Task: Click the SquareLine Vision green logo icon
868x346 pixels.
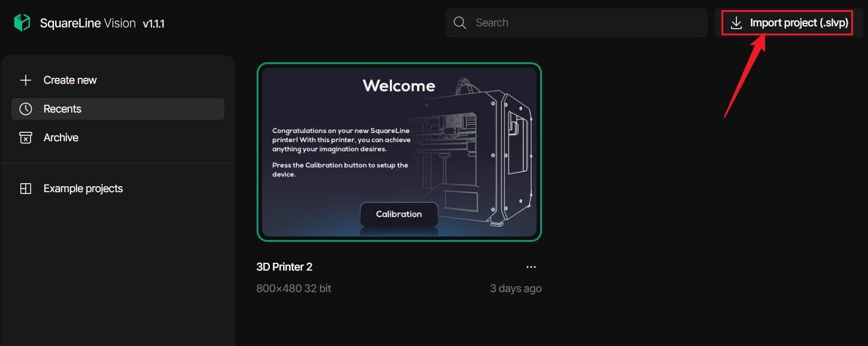Action: coord(22,23)
